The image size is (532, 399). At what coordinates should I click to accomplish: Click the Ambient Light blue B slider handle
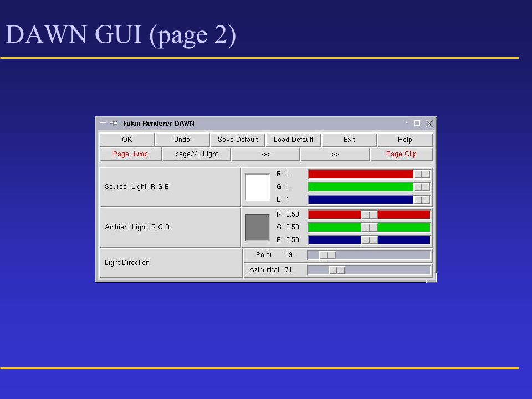point(370,240)
